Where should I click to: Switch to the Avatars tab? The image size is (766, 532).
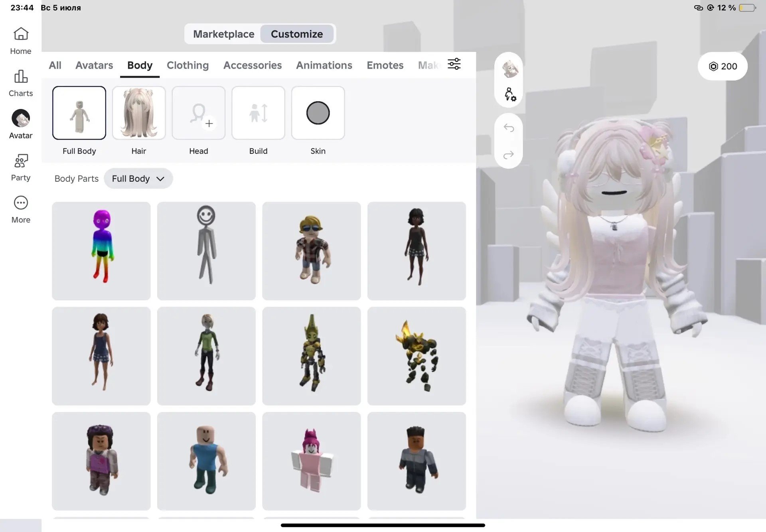94,65
